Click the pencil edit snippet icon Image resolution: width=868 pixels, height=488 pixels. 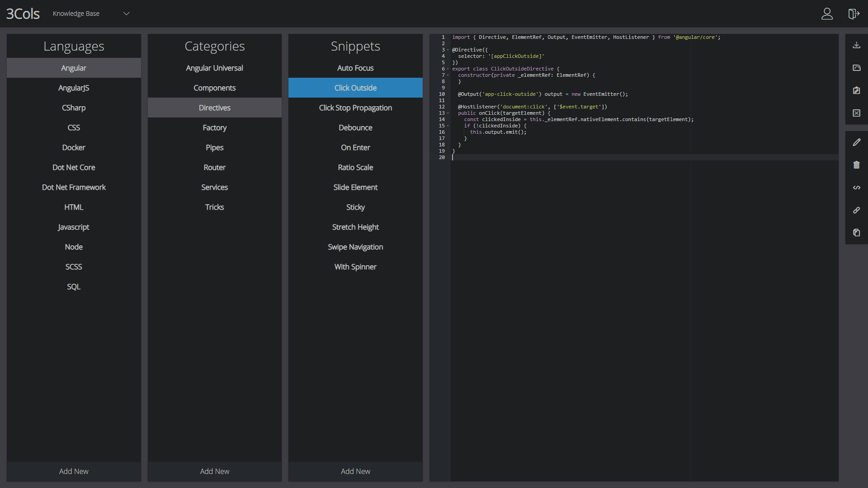coord(856,142)
